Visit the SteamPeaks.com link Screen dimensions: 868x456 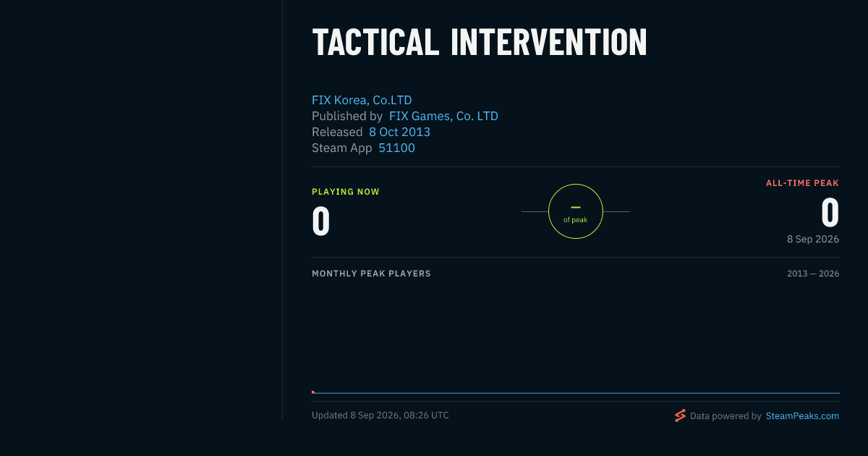pos(802,416)
